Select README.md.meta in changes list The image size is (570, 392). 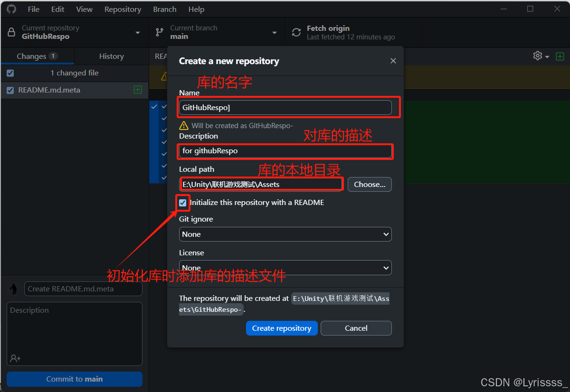point(75,90)
